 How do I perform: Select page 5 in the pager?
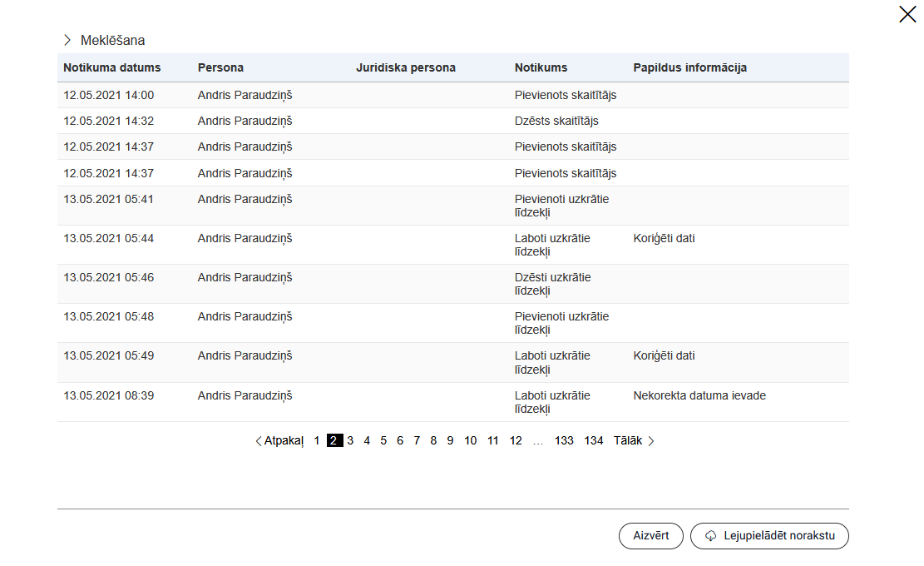383,441
